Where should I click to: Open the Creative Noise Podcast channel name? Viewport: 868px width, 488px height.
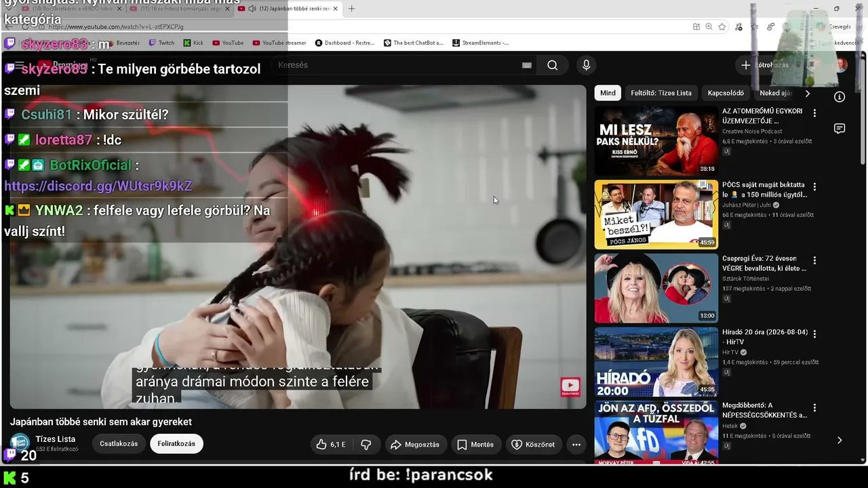(x=752, y=131)
